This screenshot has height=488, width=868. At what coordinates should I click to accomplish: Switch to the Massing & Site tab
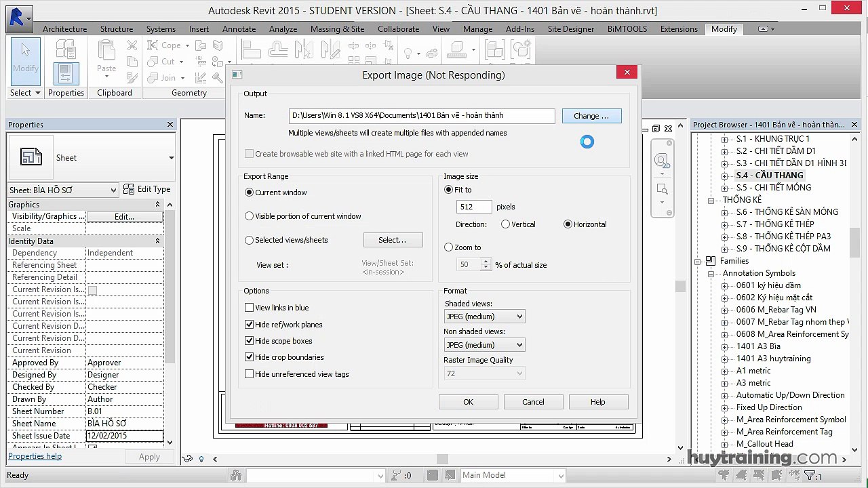point(337,29)
